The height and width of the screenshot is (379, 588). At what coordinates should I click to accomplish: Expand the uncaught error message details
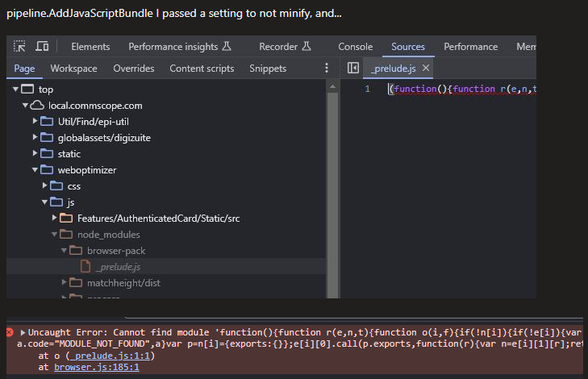coord(23,332)
